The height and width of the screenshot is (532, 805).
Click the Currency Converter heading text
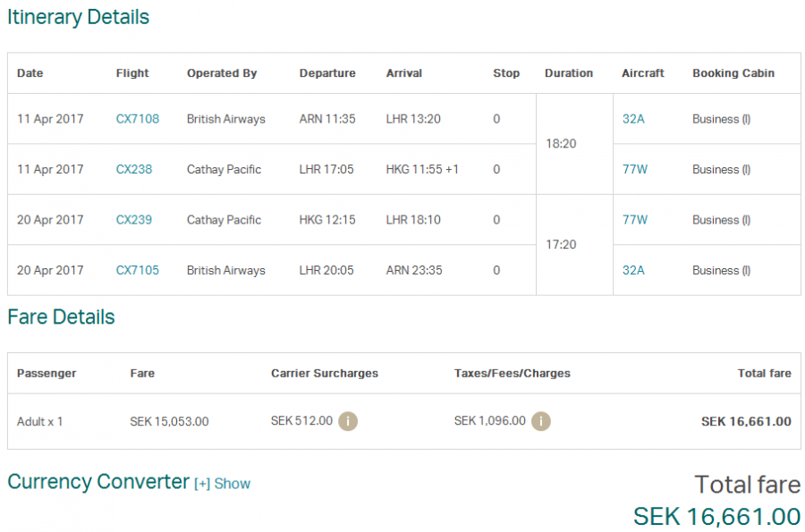[98, 482]
